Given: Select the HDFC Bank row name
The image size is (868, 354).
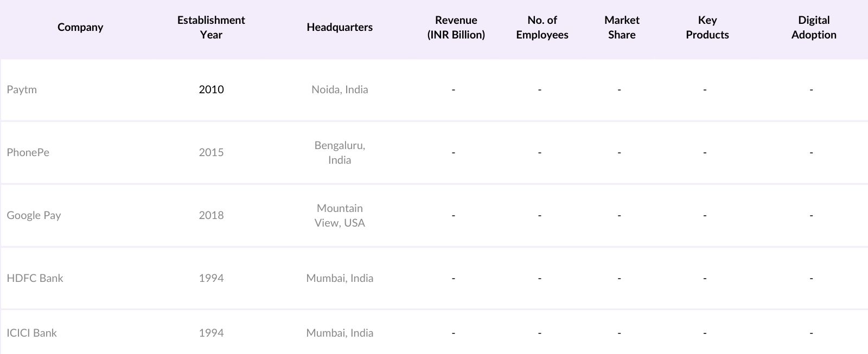Looking at the screenshot, I should 35,278.
